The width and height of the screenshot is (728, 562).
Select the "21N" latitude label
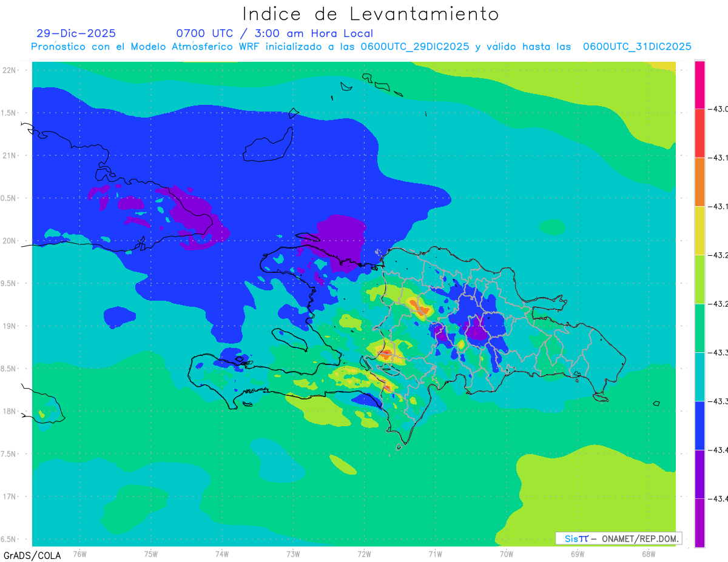tap(10, 155)
